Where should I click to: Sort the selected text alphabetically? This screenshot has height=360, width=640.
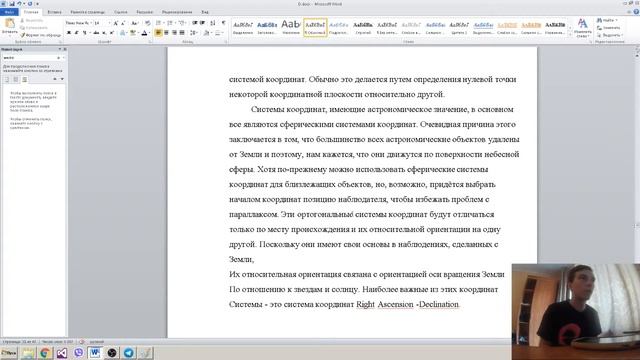213,23
